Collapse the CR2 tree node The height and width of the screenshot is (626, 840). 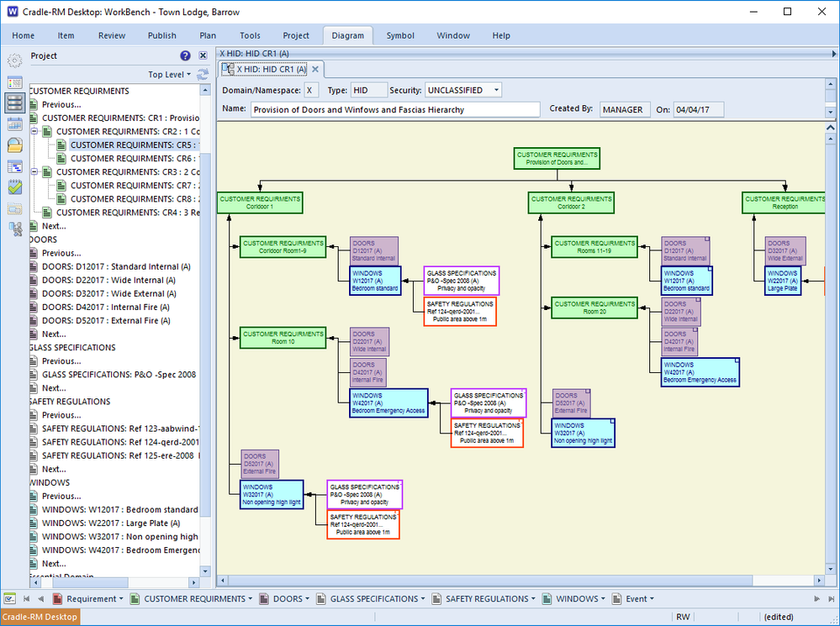[x=34, y=132]
